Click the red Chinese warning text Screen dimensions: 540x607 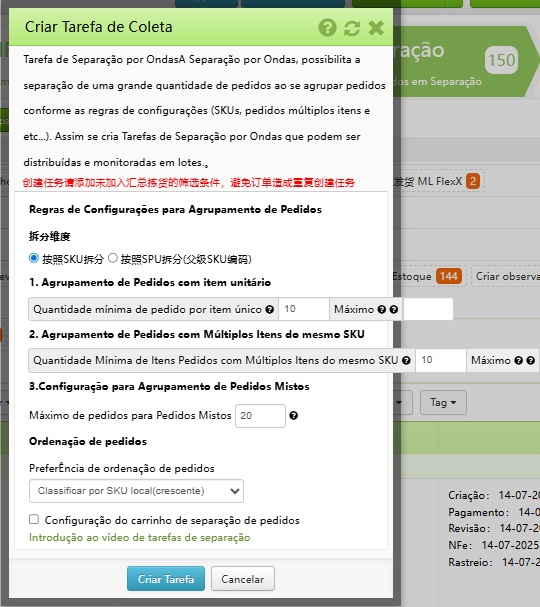click(x=189, y=182)
